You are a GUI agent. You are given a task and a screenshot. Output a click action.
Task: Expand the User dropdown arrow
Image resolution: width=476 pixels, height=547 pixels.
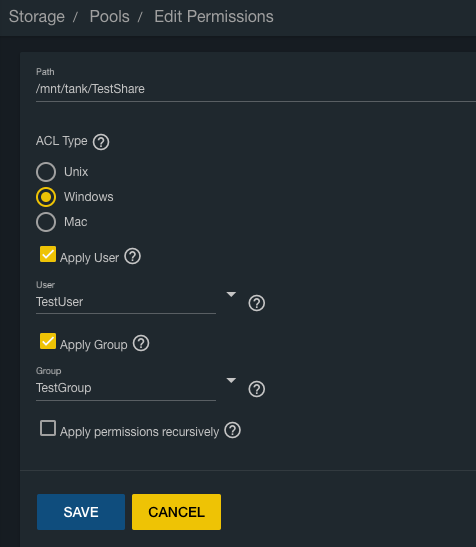pos(231,294)
